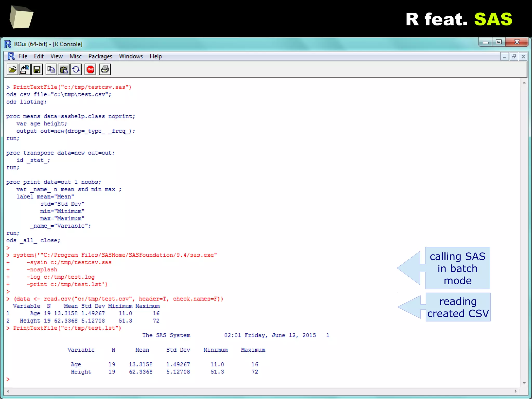Minimize the inner R Console window
This screenshot has height=399, width=532.
pos(504,56)
